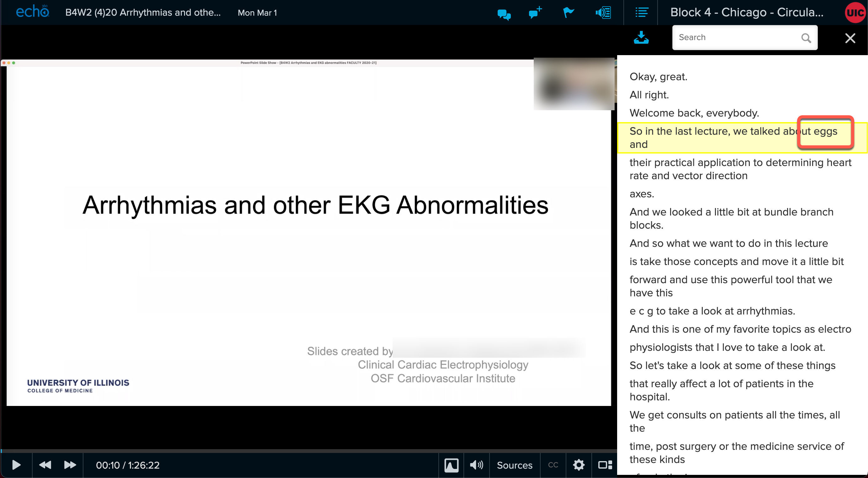Close the transcript panel
The width and height of the screenshot is (868, 478).
pyautogui.click(x=850, y=38)
